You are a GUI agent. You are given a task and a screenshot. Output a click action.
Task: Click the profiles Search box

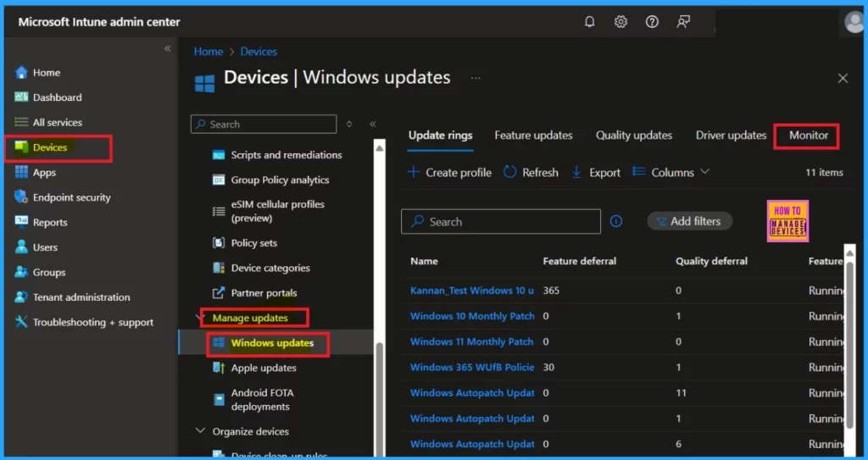click(x=501, y=221)
